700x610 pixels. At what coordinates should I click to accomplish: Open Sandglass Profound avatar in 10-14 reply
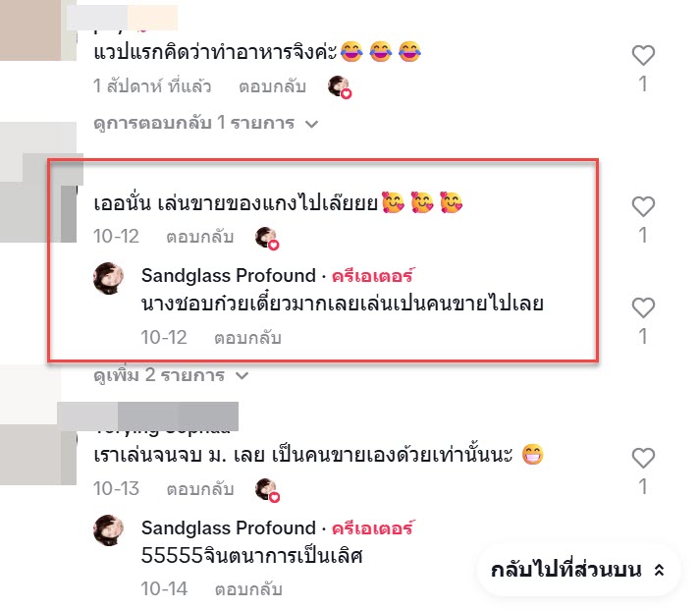(x=108, y=530)
